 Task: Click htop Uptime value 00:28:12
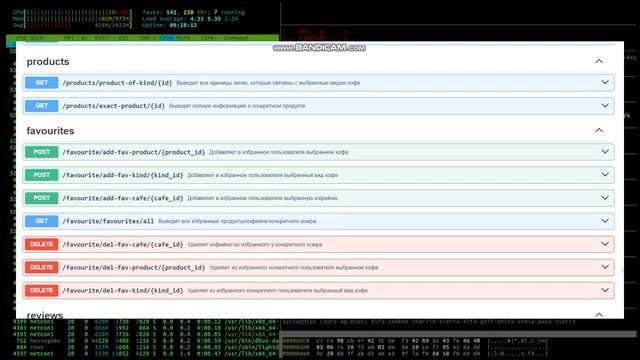[183, 25]
